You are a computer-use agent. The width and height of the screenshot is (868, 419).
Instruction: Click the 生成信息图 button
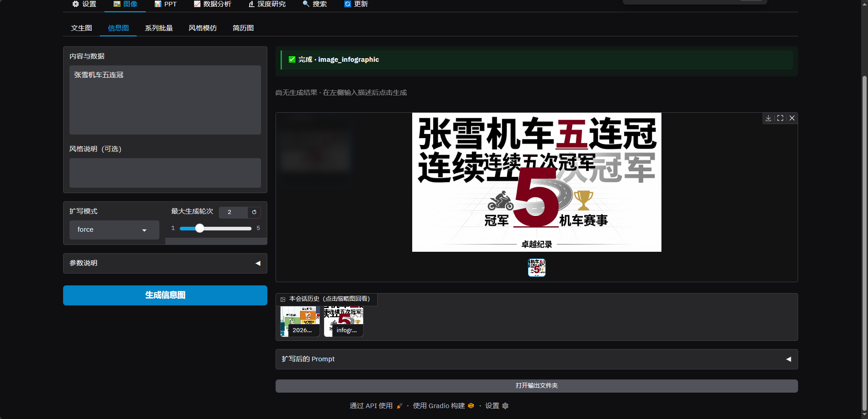pyautogui.click(x=165, y=295)
